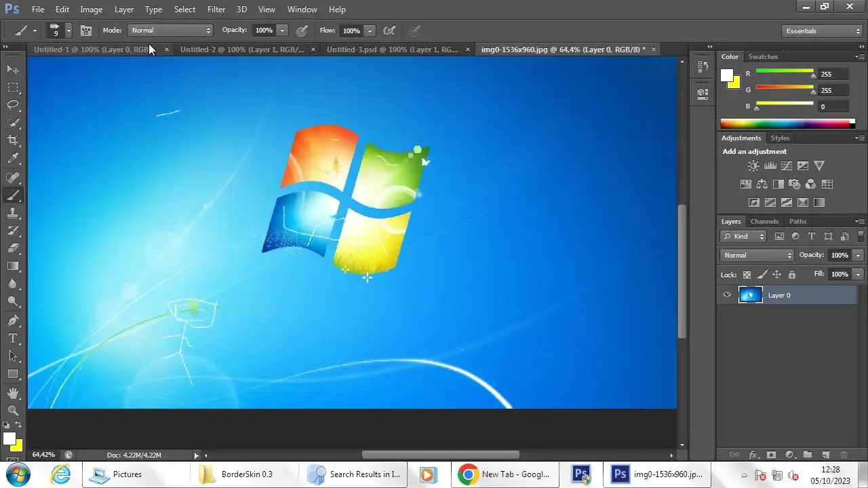Select the Zoom tool
The image size is (868, 488).
coord(13,411)
